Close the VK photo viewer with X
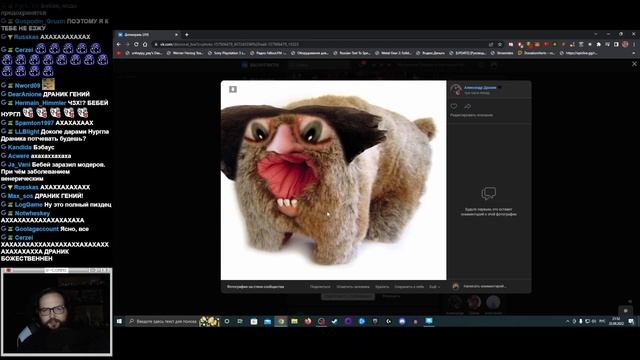The image size is (640, 360). pyautogui.click(x=634, y=64)
